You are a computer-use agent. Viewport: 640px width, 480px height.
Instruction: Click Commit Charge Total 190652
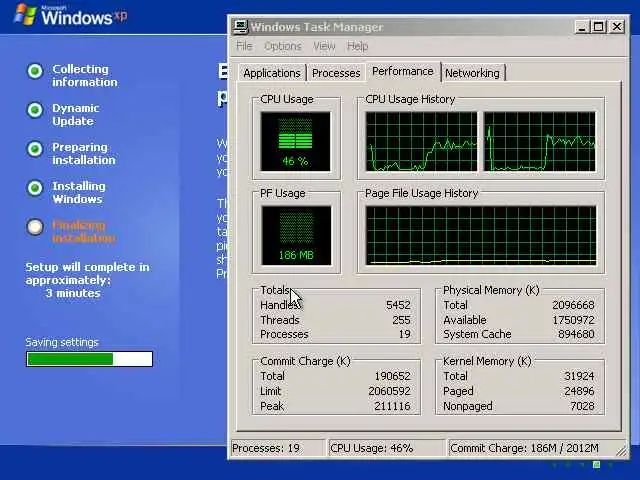[392, 376]
